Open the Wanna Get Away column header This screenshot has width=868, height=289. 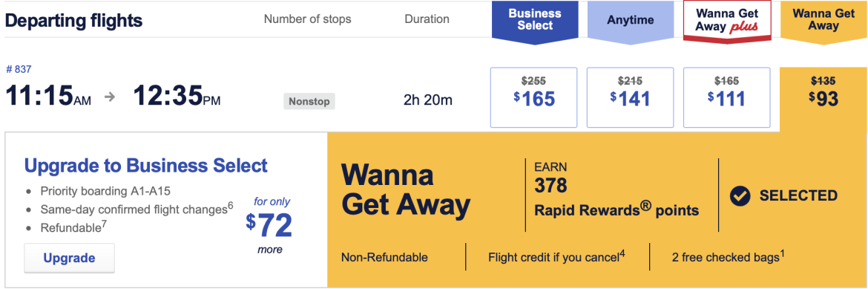tap(823, 22)
